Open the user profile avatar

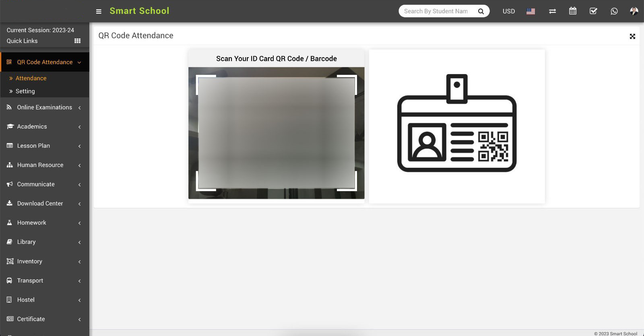pyautogui.click(x=634, y=11)
